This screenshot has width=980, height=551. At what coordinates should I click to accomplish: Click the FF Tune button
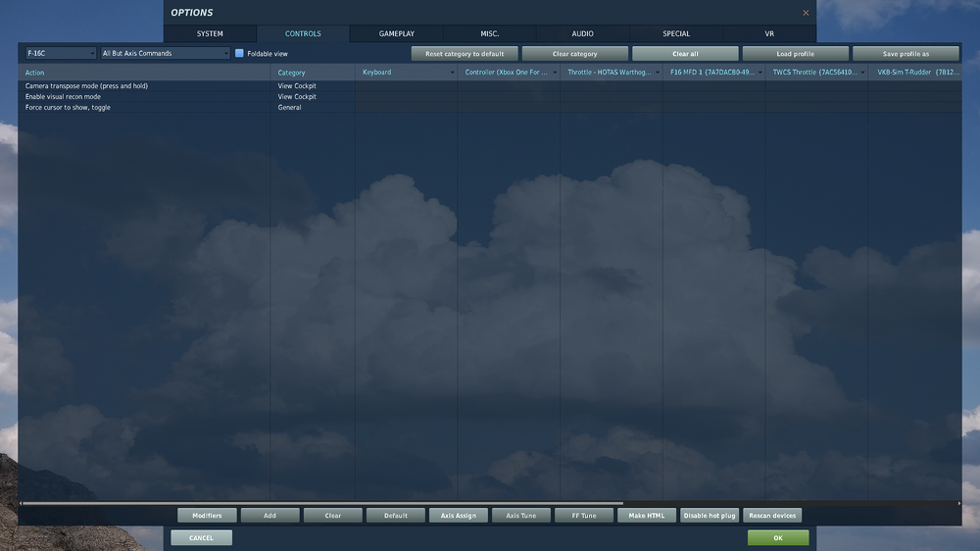584,516
